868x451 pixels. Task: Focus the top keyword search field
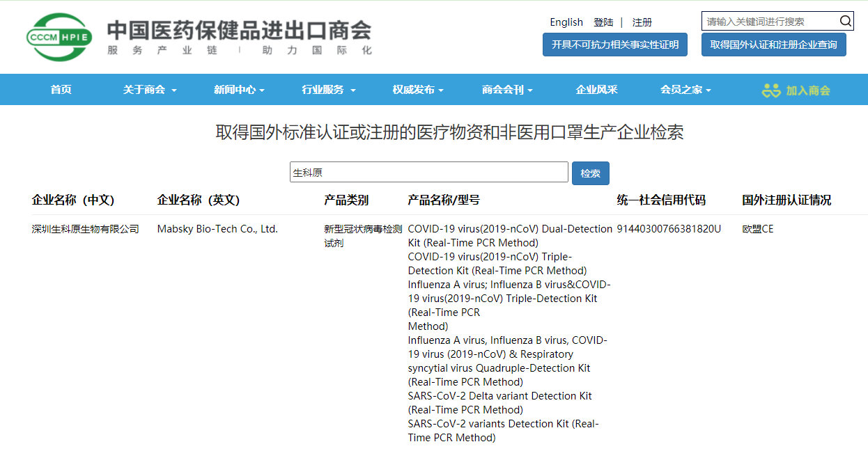pos(768,21)
